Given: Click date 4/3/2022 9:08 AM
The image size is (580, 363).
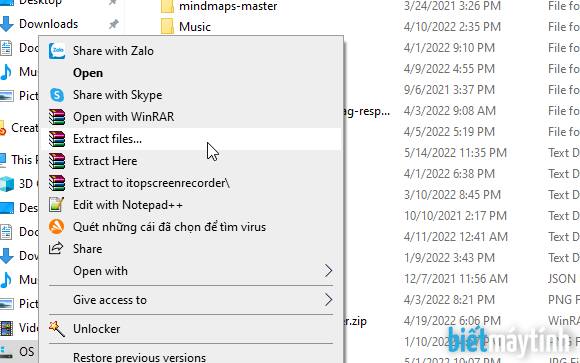Looking at the screenshot, I should tap(450, 111).
